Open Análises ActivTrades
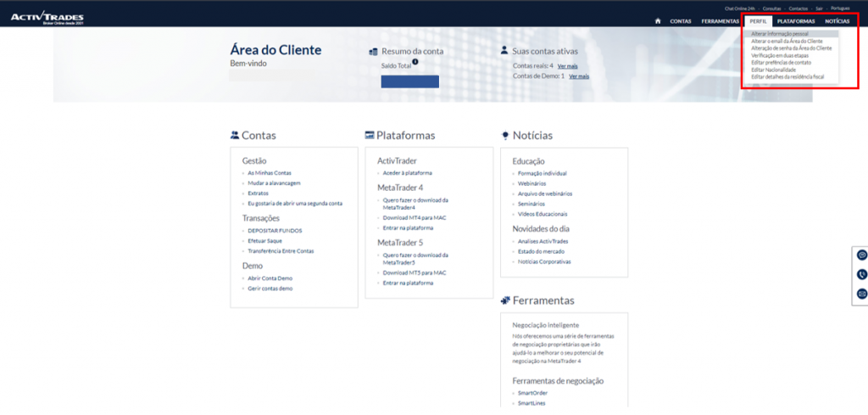 click(542, 241)
